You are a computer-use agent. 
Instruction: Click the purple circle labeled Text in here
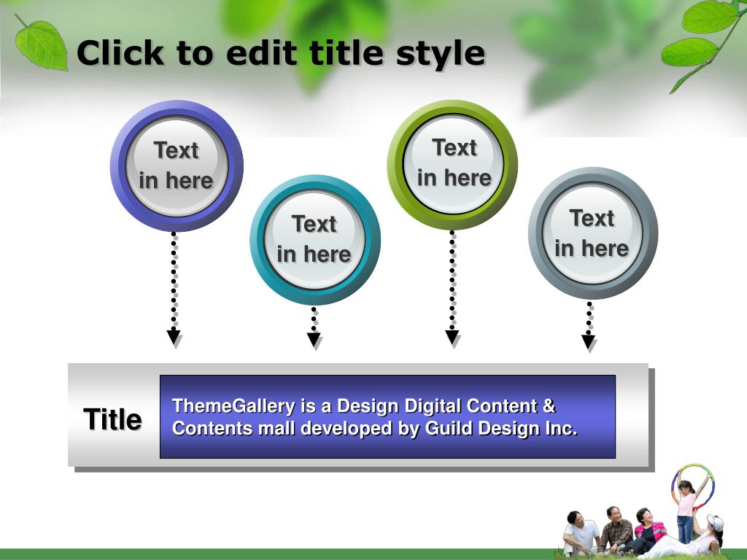(177, 166)
